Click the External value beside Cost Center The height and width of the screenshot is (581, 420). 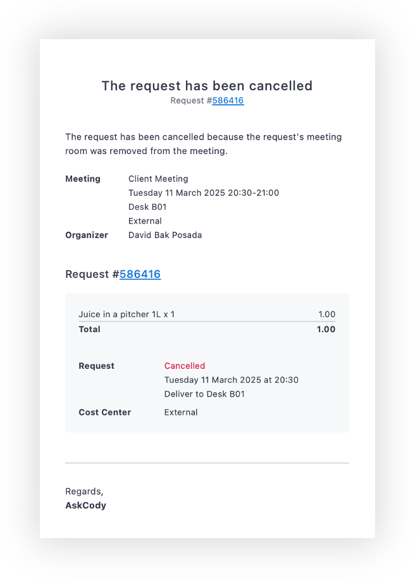[181, 412]
